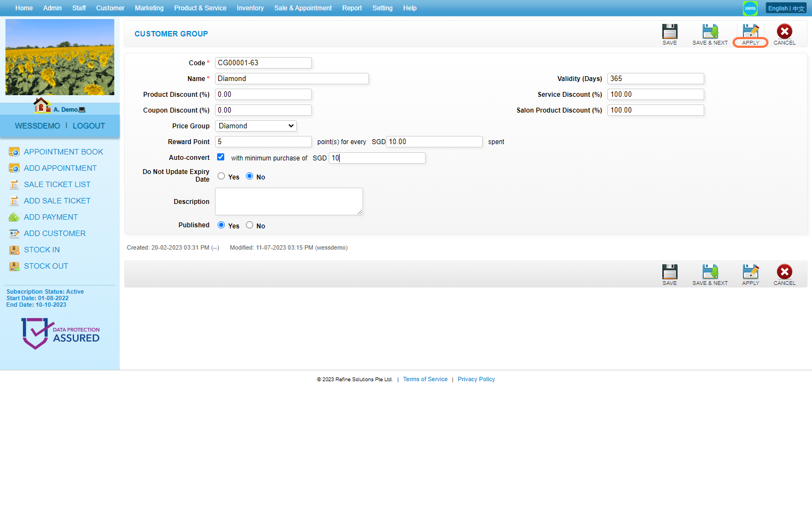The width and height of the screenshot is (812, 509).
Task: Click the Validity (Days) field
Action: pos(656,78)
